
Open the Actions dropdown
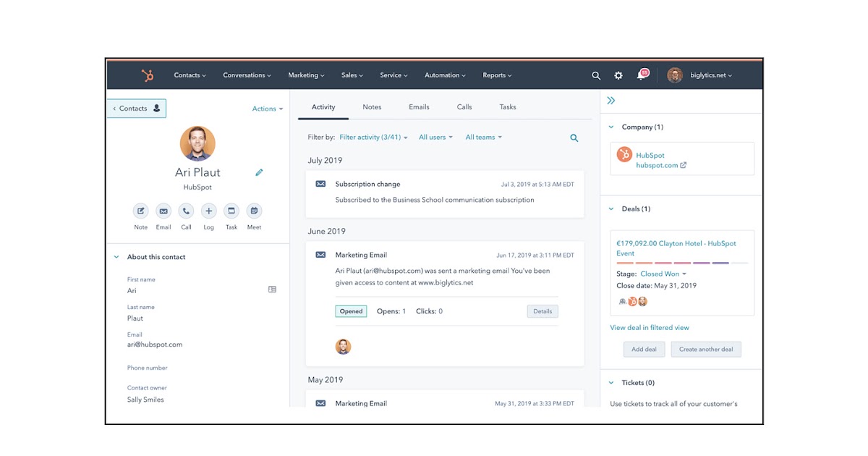tap(268, 109)
